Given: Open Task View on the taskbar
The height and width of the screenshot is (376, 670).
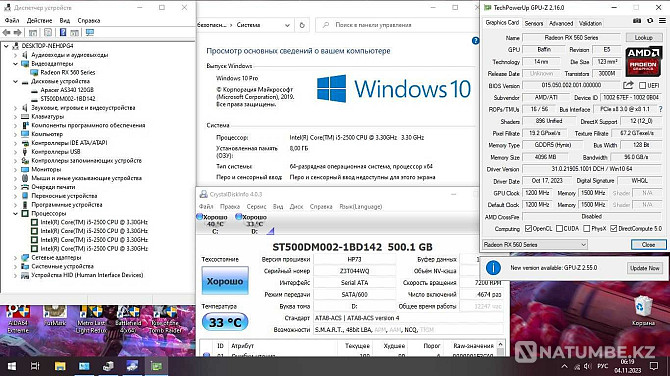Looking at the screenshot, I should click(35, 366).
